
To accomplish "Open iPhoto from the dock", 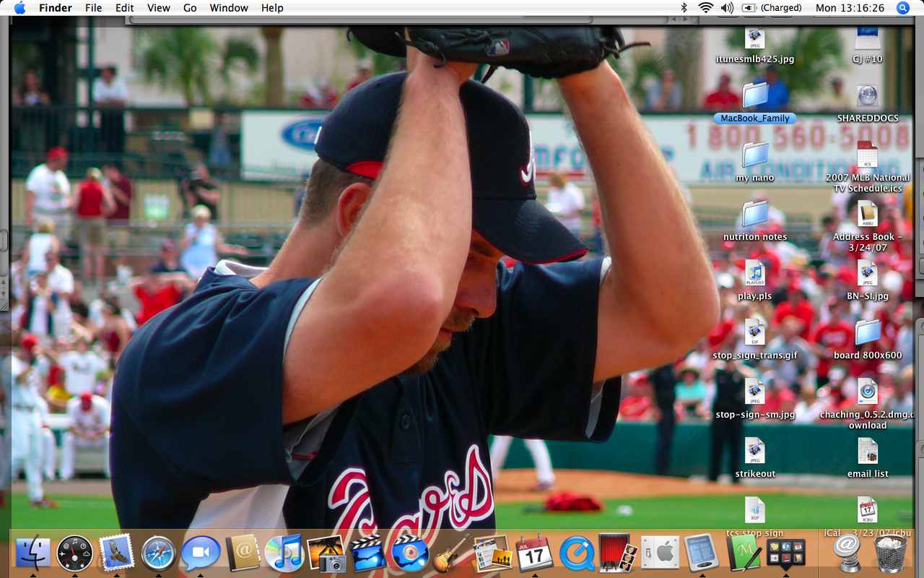I will point(326,553).
